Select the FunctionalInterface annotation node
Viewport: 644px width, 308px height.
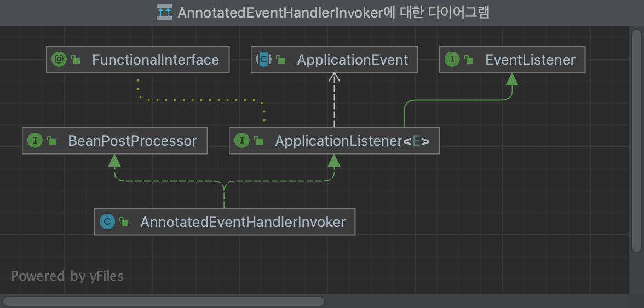[x=137, y=60]
